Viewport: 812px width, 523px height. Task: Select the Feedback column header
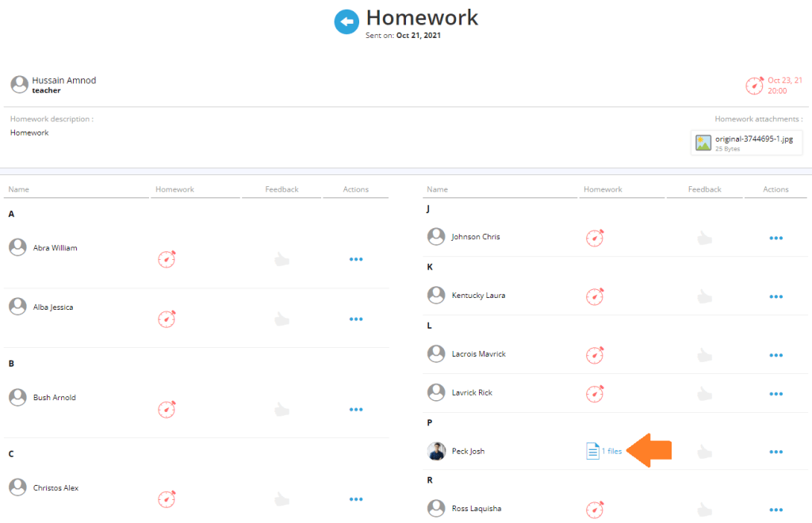point(282,189)
